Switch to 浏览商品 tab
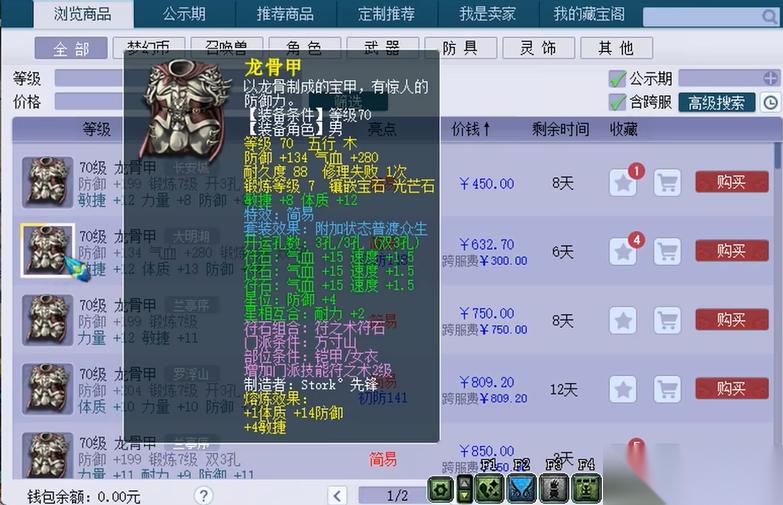This screenshot has height=505, width=783. (x=83, y=14)
